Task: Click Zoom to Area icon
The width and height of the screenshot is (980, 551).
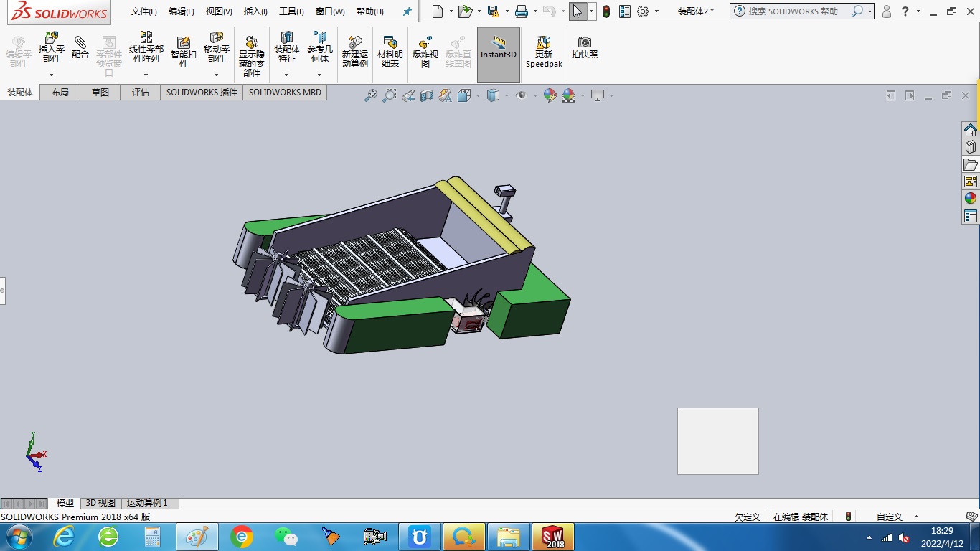Action: point(390,95)
